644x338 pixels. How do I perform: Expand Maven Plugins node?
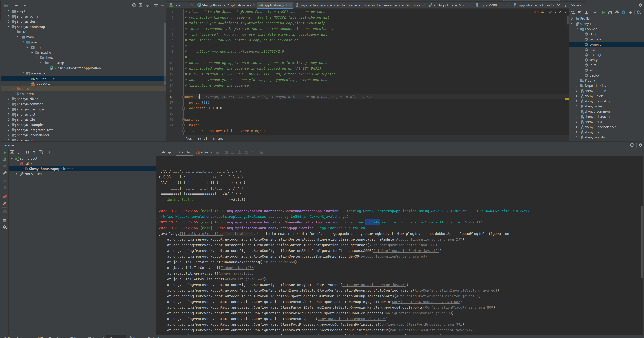[x=577, y=80]
